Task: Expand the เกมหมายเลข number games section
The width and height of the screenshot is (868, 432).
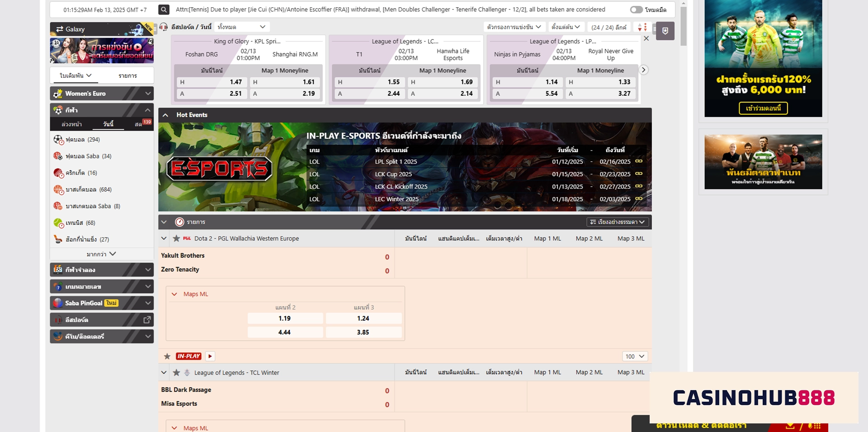Action: (x=102, y=286)
